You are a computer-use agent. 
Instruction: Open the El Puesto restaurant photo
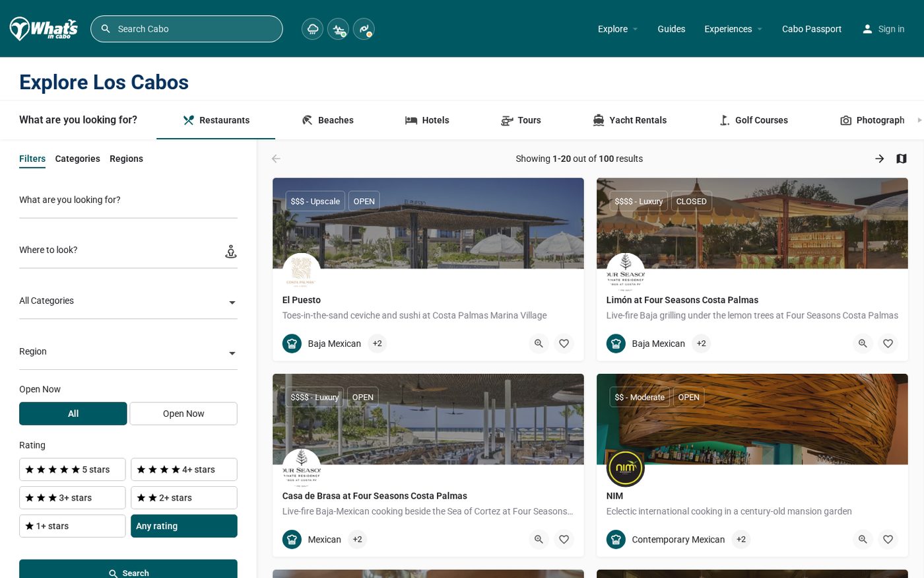(x=428, y=223)
